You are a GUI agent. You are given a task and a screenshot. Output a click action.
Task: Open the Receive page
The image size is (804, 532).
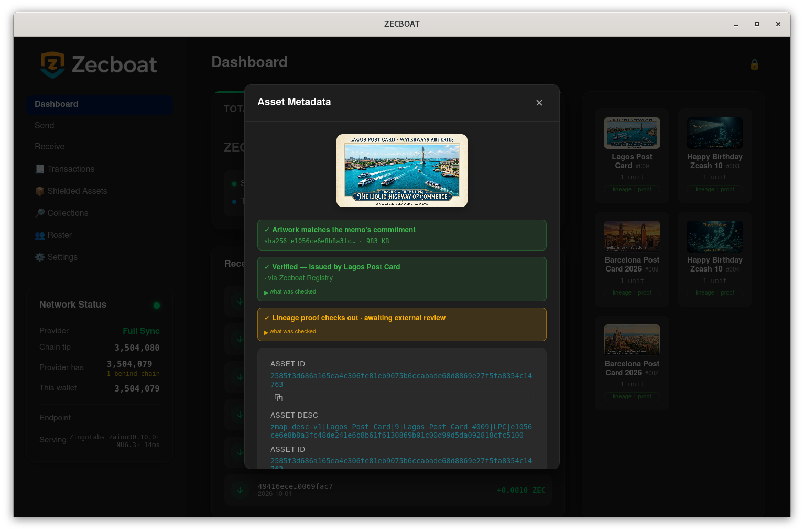(x=50, y=147)
